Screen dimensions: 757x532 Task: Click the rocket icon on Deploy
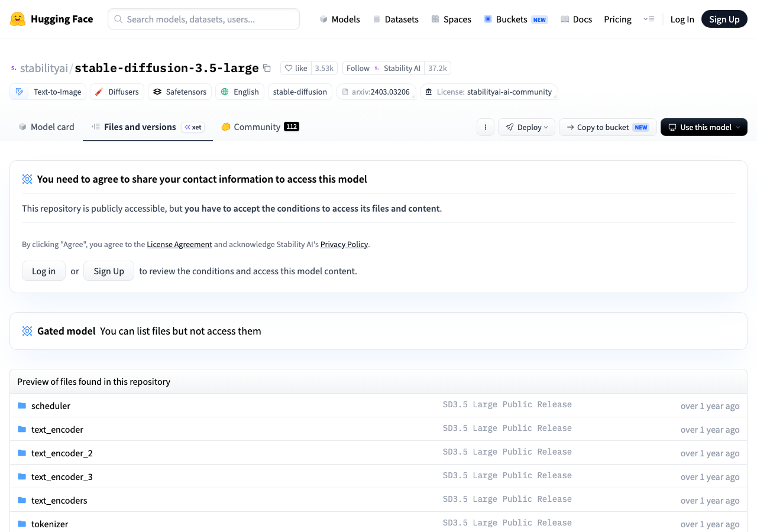tap(509, 127)
